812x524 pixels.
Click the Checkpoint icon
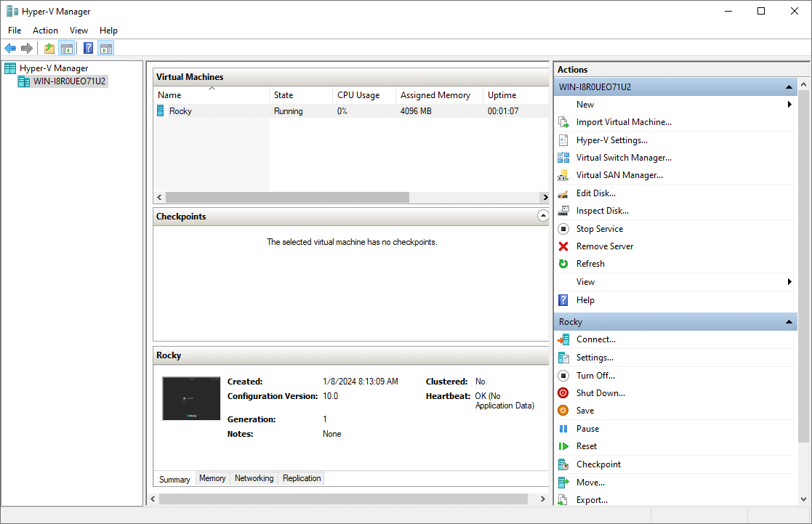563,464
